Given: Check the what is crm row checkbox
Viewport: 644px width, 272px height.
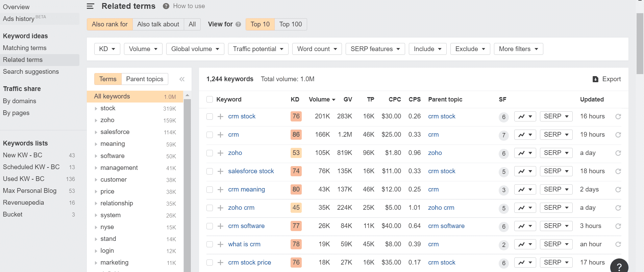Looking at the screenshot, I should tap(209, 244).
